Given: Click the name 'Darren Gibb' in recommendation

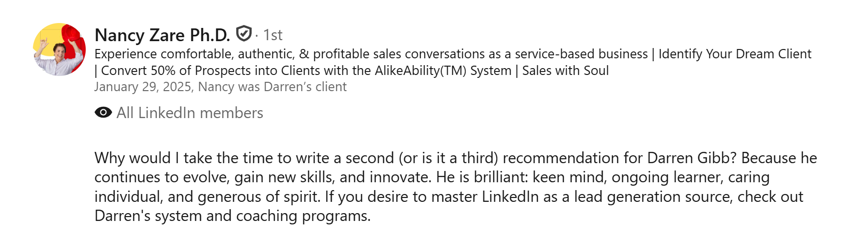Looking at the screenshot, I should pos(692,158).
